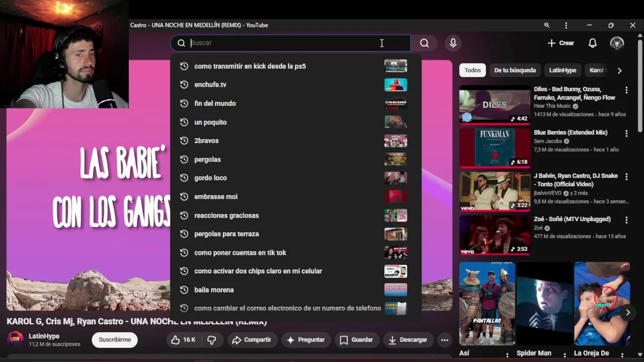This screenshot has width=644, height=362.
Task: Open the account avatar menu
Action: click(617, 43)
